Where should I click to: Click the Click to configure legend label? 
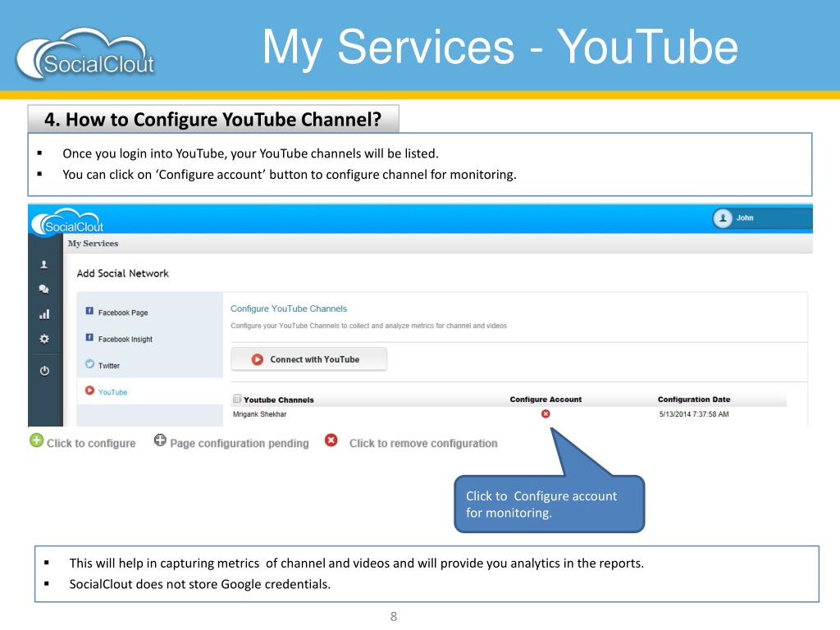click(91, 444)
